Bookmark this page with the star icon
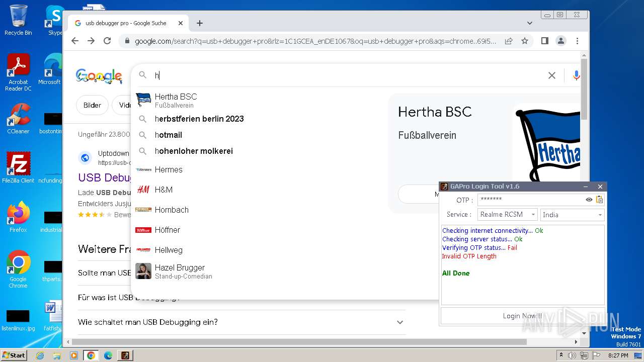 coord(525,41)
